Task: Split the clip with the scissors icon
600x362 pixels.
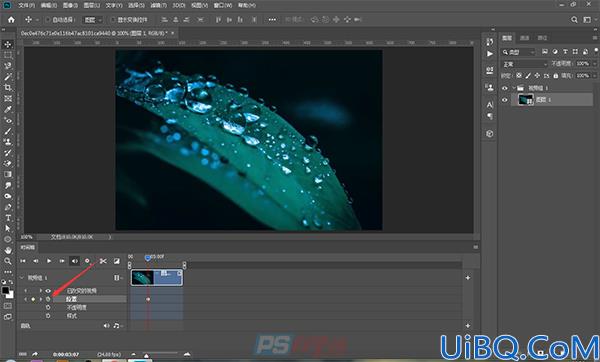Action: click(103, 261)
